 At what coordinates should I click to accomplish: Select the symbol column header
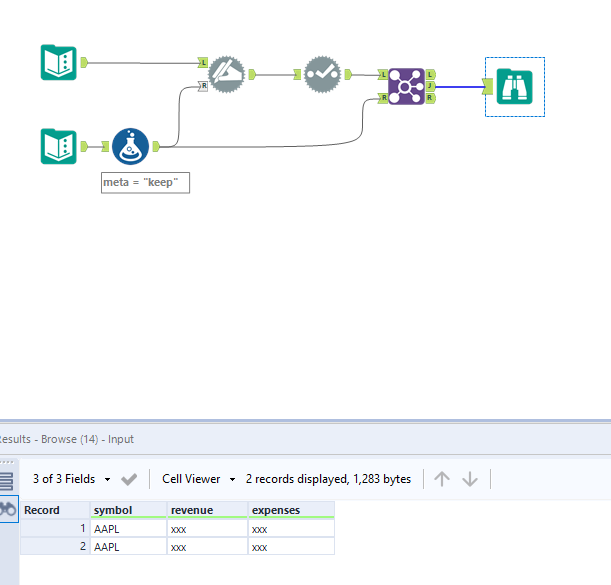coord(129,510)
